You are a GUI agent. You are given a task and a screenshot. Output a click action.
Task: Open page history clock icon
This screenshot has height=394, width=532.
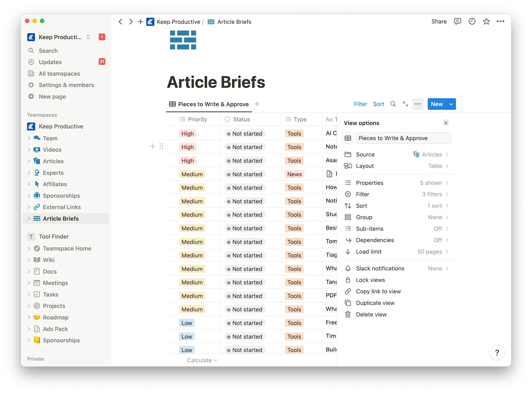[472, 21]
